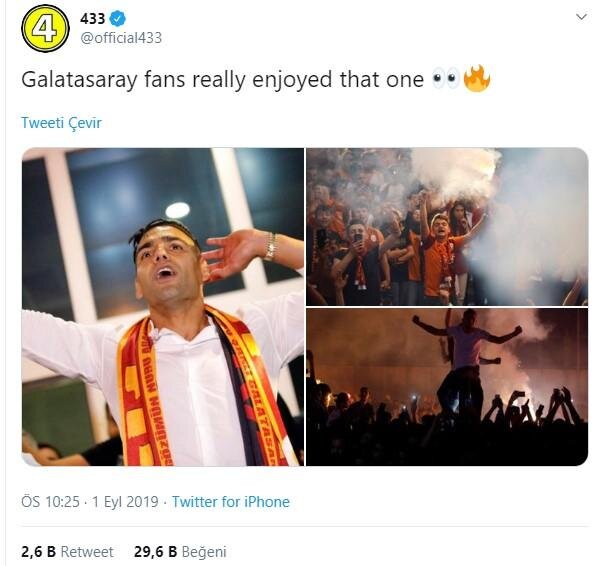Screen dimensions: 602x566
Task: Visit the @official433 handle
Action: point(120,38)
